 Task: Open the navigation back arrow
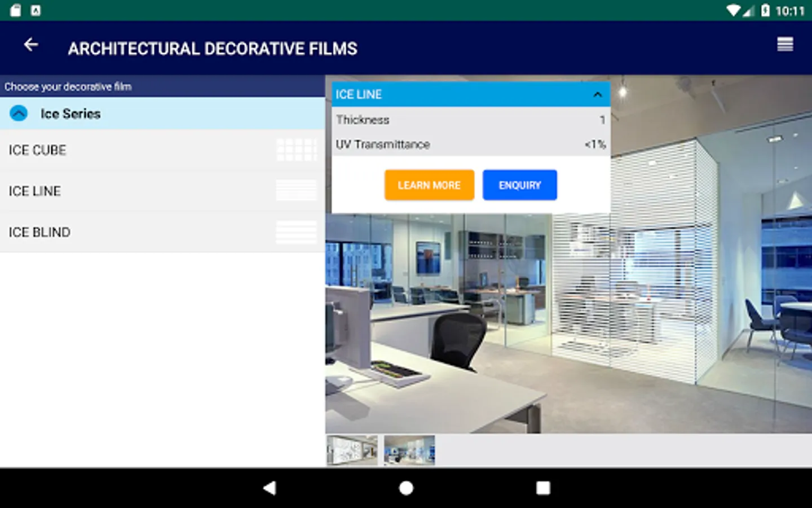[30, 45]
